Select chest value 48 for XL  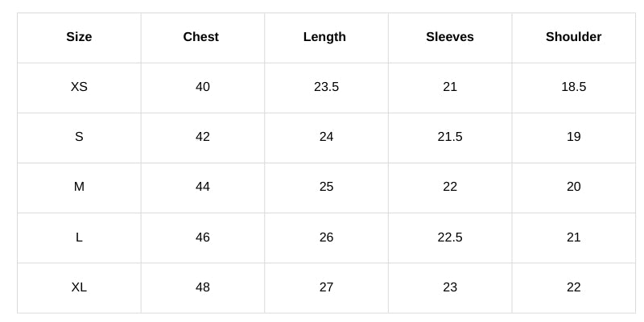203,287
